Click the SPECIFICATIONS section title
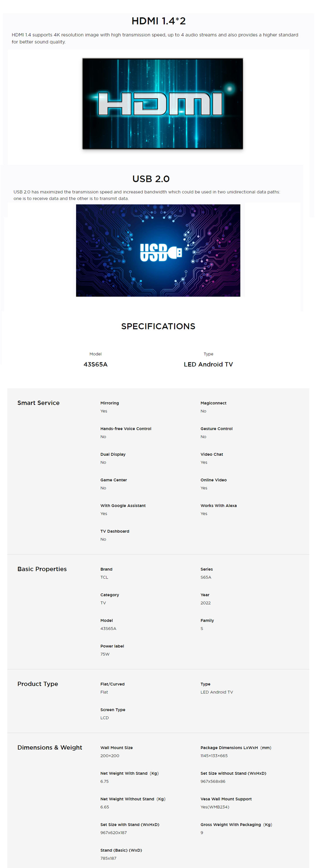 (158, 326)
